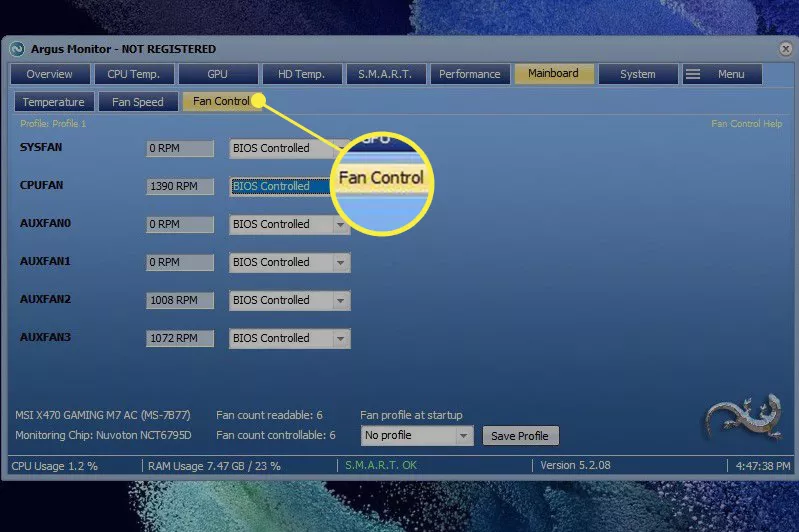Click the CPUFAN label

pos(41,185)
